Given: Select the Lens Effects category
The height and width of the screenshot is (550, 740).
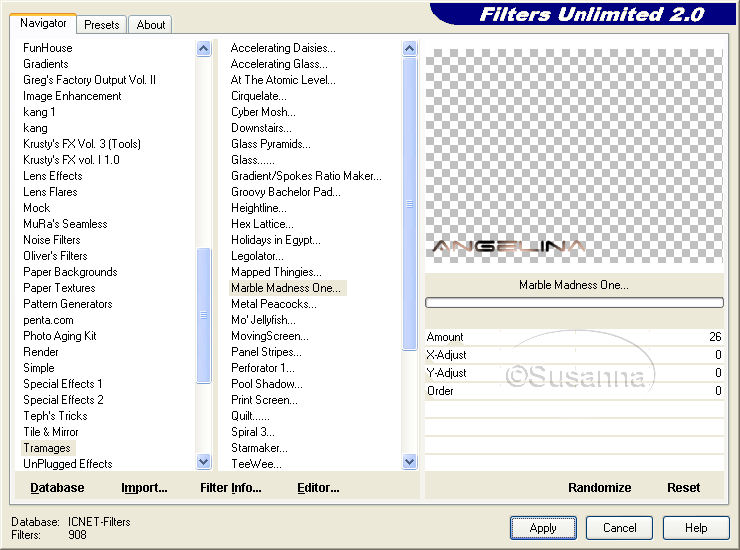Looking at the screenshot, I should tap(53, 176).
